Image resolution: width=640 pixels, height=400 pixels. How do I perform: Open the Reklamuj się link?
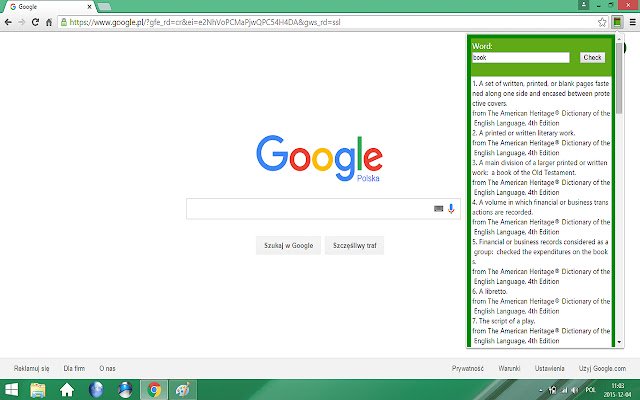click(31, 368)
